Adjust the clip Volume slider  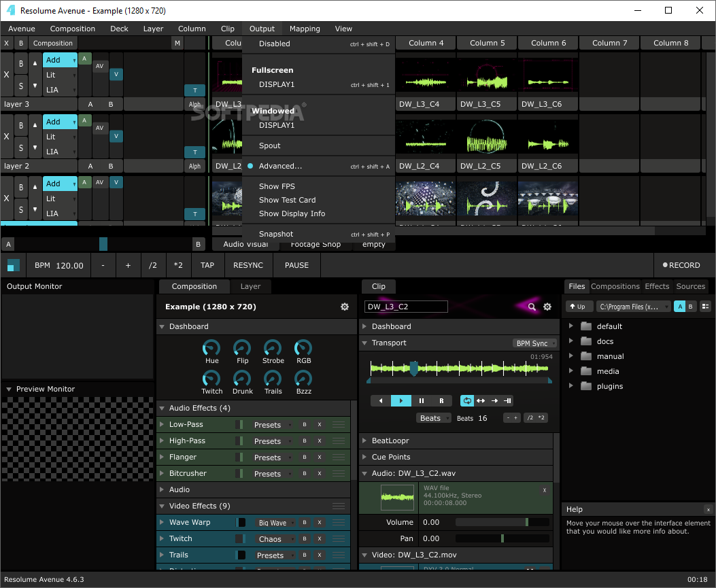pyautogui.click(x=502, y=522)
